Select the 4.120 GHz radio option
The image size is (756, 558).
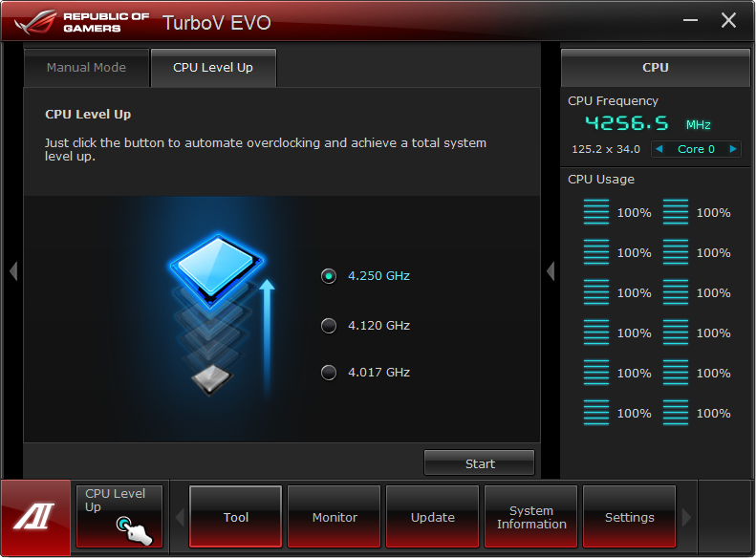coord(329,326)
